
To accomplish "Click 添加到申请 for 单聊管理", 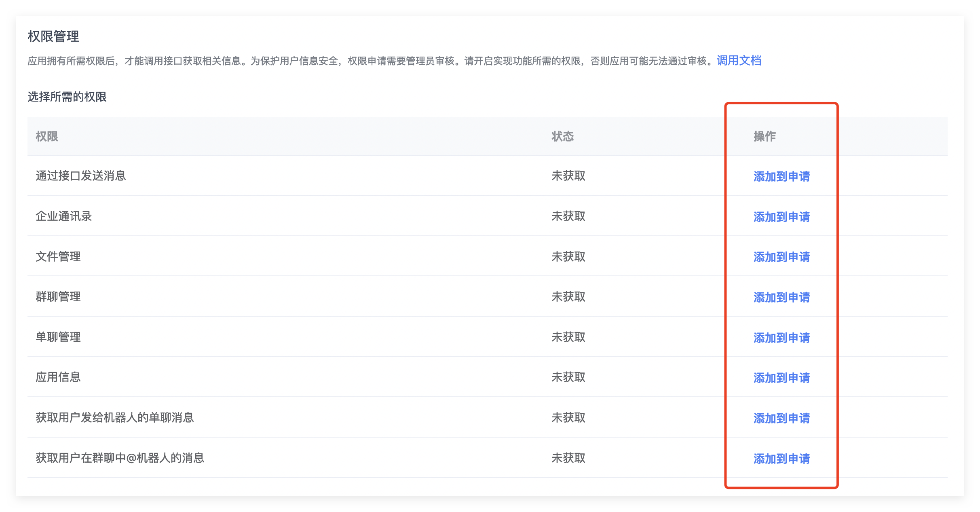I will pyautogui.click(x=781, y=338).
